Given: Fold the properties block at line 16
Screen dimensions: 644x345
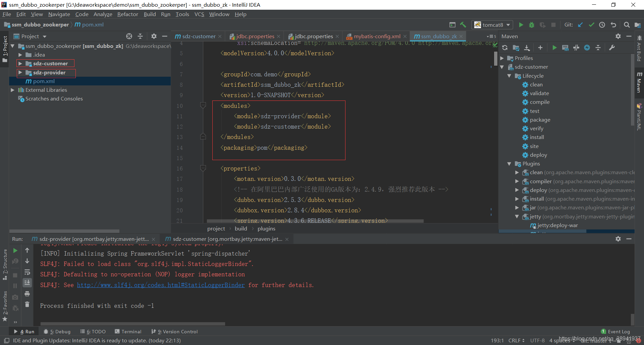Looking at the screenshot, I should 203,168.
